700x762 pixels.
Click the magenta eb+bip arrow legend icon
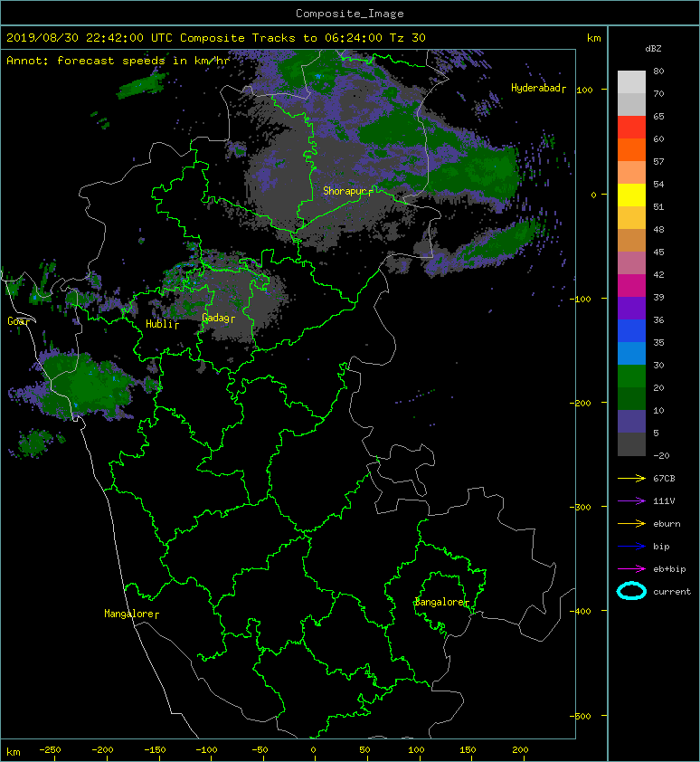point(631,569)
